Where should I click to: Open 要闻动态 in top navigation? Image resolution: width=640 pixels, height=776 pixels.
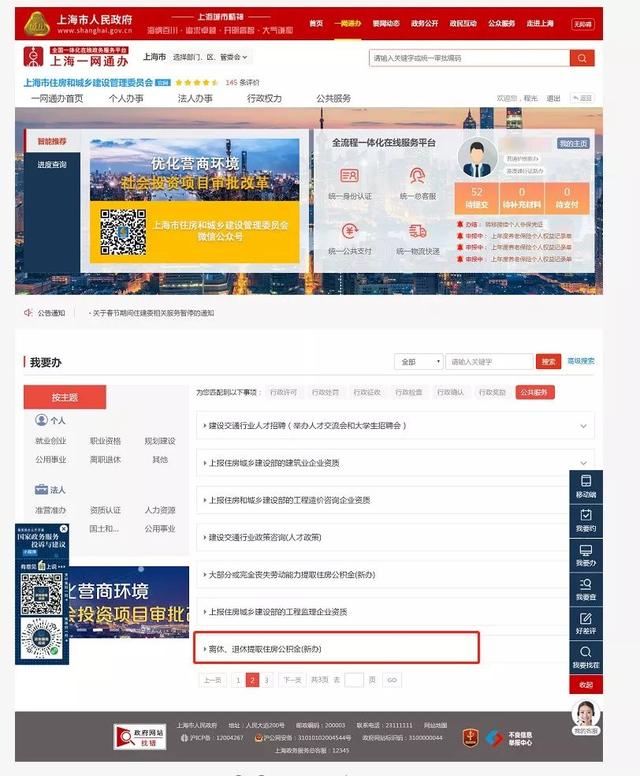click(x=386, y=23)
